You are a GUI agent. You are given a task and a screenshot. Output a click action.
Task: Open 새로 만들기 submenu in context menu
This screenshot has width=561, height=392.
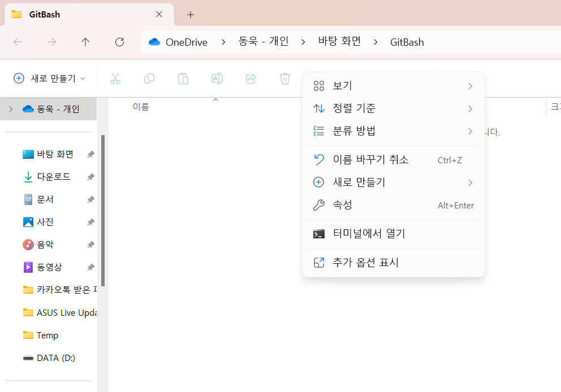click(x=394, y=182)
